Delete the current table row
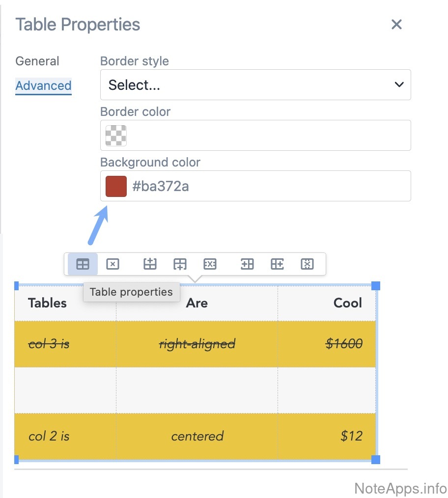 [x=210, y=264]
